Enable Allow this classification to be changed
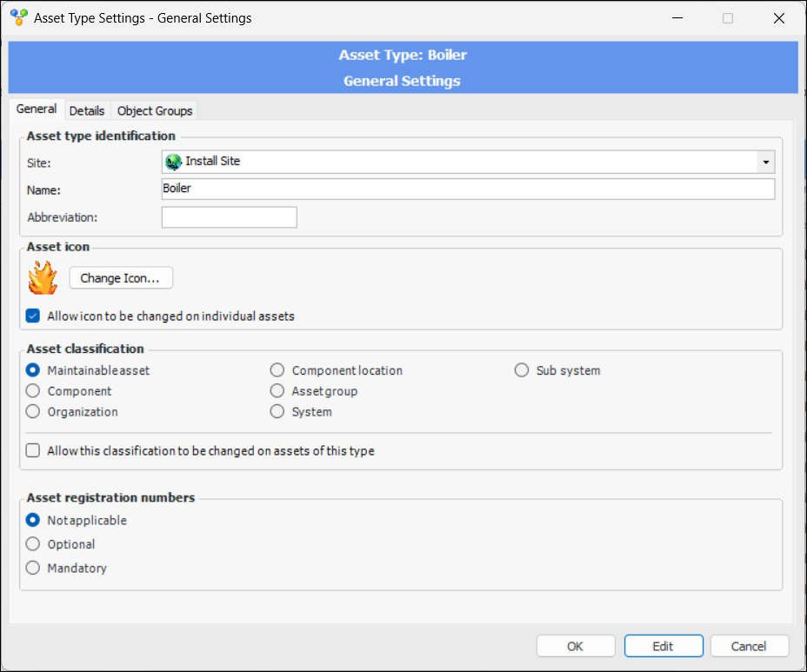The width and height of the screenshot is (807, 672). click(x=33, y=451)
